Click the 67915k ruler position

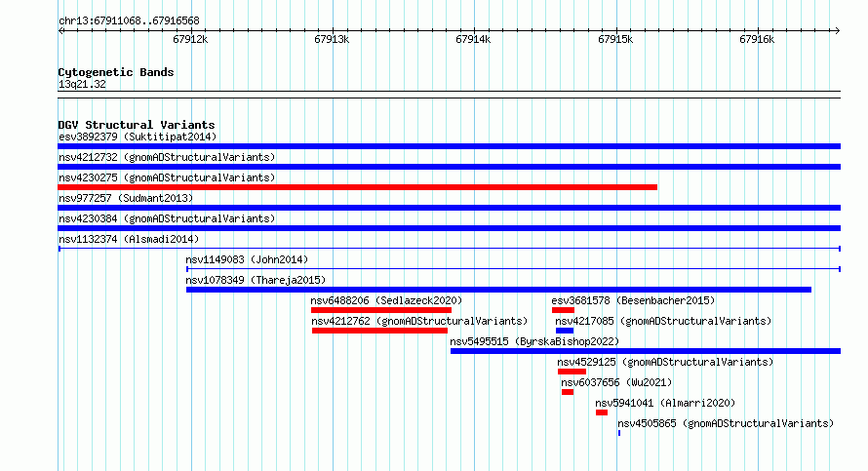click(615, 39)
